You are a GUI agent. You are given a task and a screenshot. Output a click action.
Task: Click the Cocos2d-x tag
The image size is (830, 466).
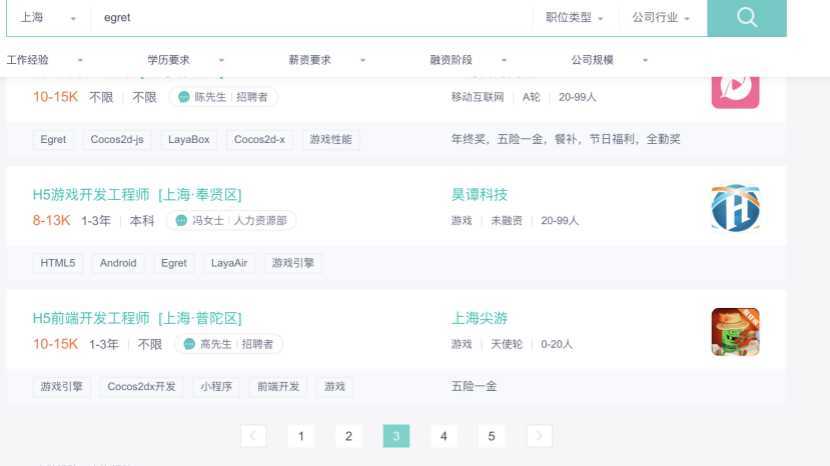click(259, 139)
